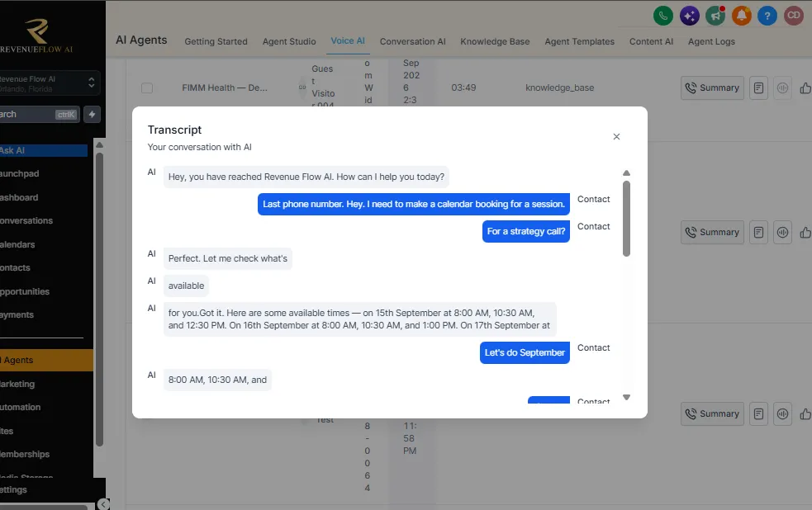Play recording icon in the middle row
Image resolution: width=812 pixels, height=510 pixels.
point(782,232)
